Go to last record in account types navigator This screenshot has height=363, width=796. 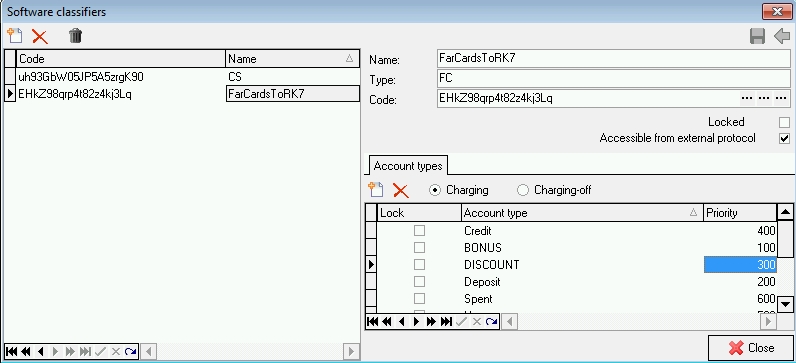[446, 321]
